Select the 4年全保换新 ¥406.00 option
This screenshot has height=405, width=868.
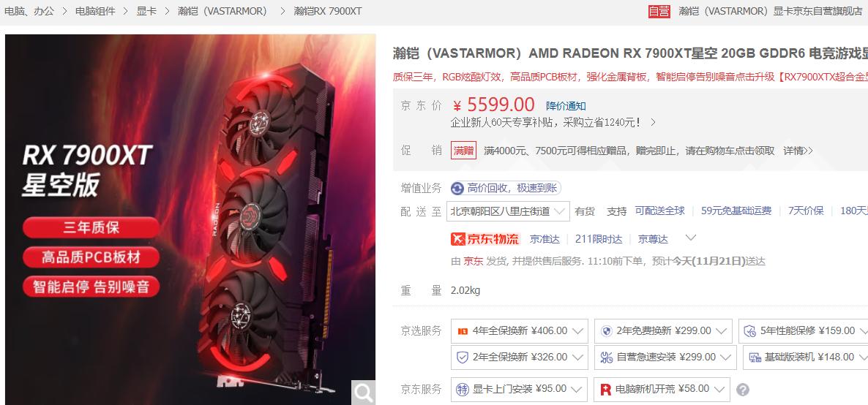coord(519,331)
